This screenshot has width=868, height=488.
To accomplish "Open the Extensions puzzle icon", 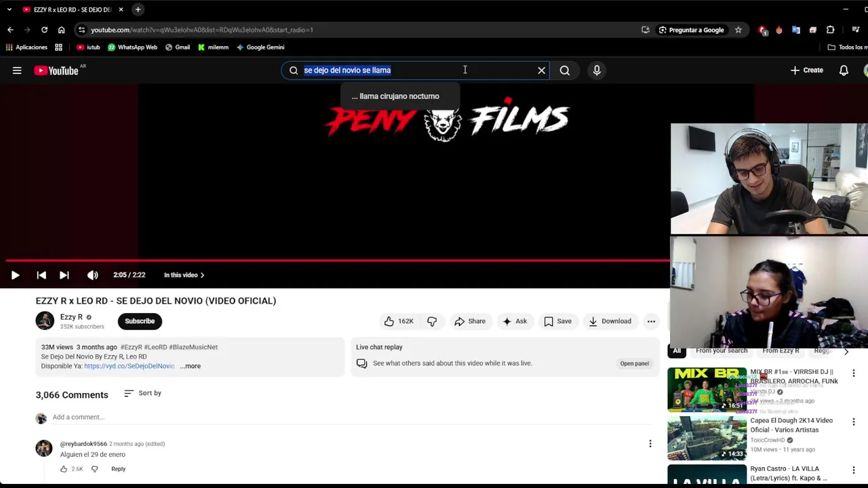I will [x=830, y=30].
